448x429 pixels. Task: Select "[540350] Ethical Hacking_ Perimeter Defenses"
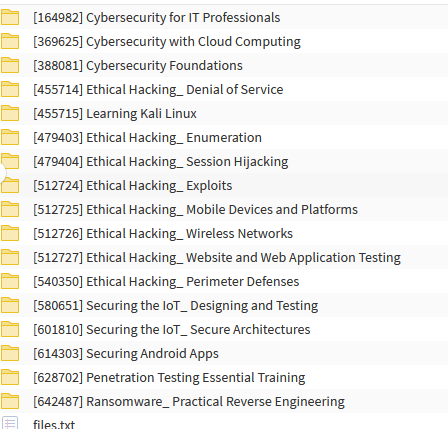[166, 282]
